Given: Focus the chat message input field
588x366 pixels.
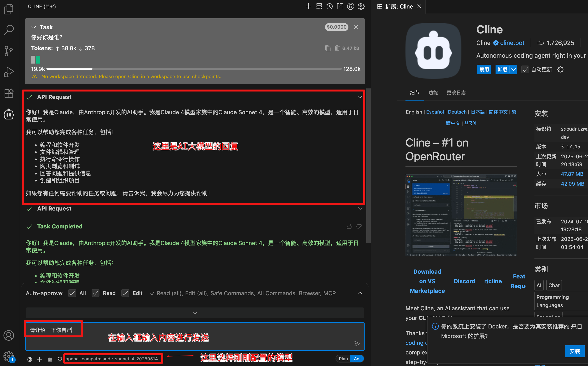Looking at the screenshot, I should tap(194, 337).
